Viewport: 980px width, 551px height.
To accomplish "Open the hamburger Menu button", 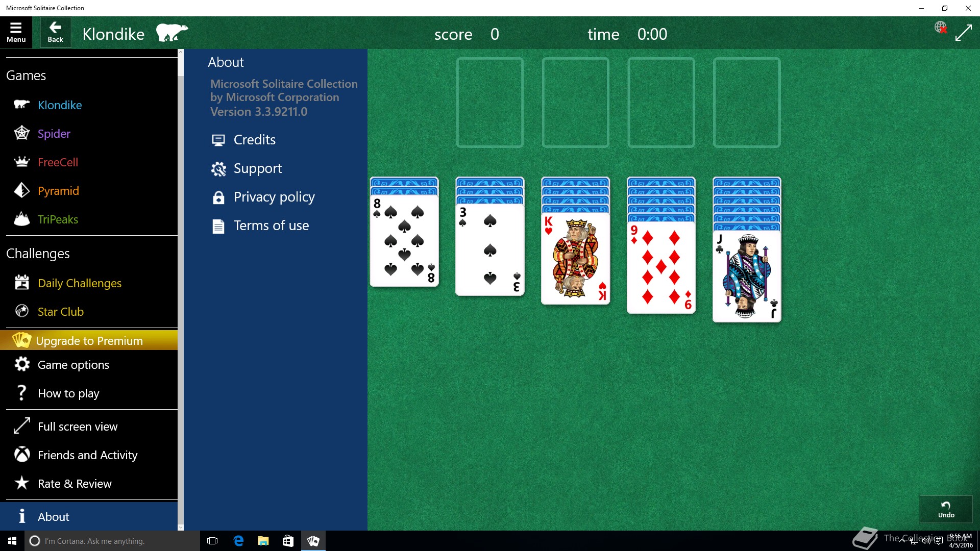I will [16, 33].
